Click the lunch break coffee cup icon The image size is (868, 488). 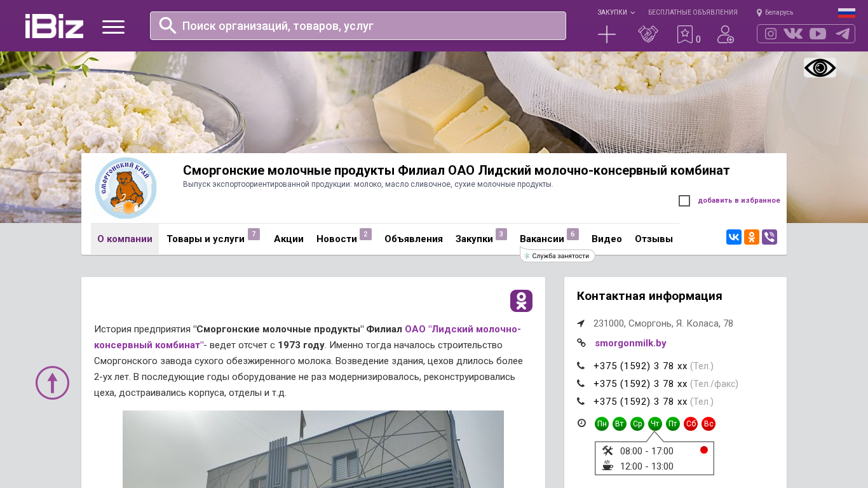[x=607, y=466]
